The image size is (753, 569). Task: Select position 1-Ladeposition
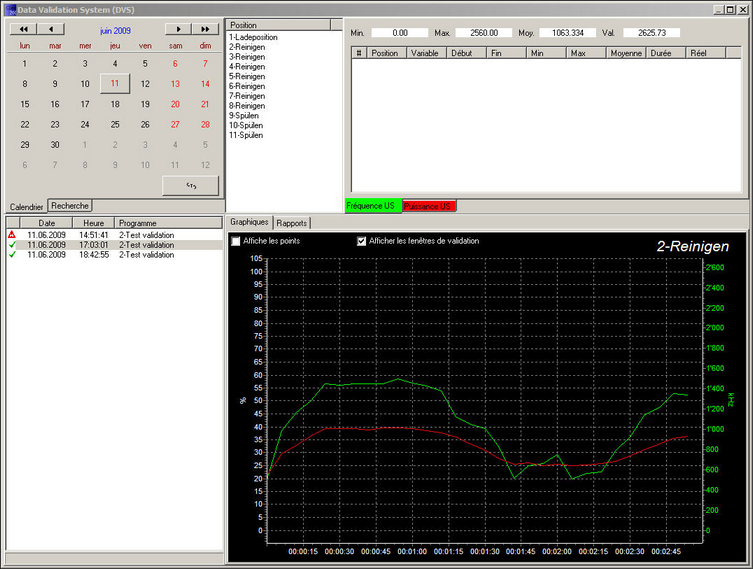click(x=253, y=37)
